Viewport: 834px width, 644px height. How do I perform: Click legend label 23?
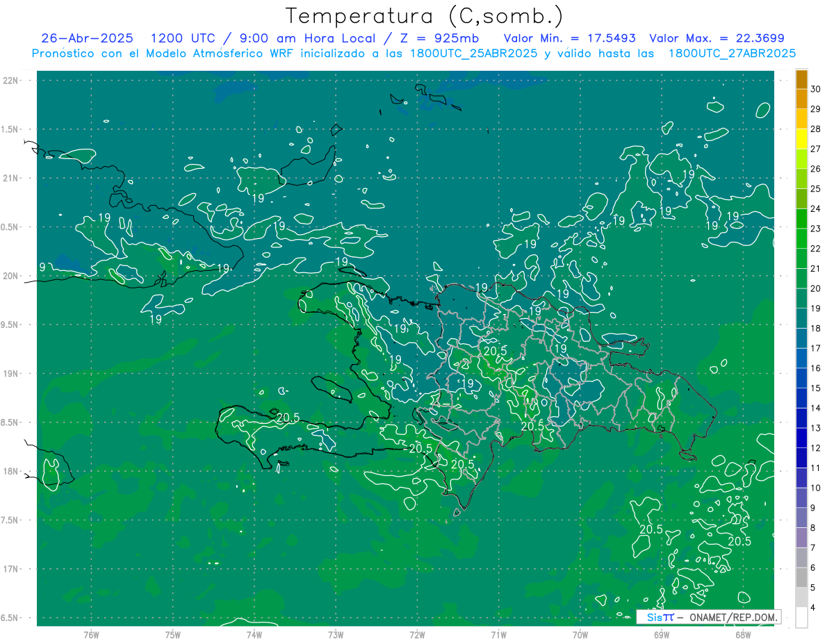tap(816, 229)
